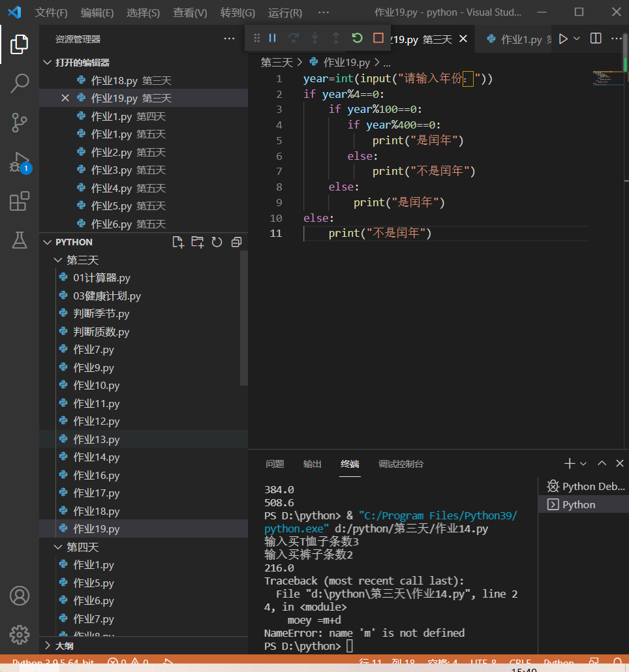Click debug Step Into button

[x=315, y=38]
